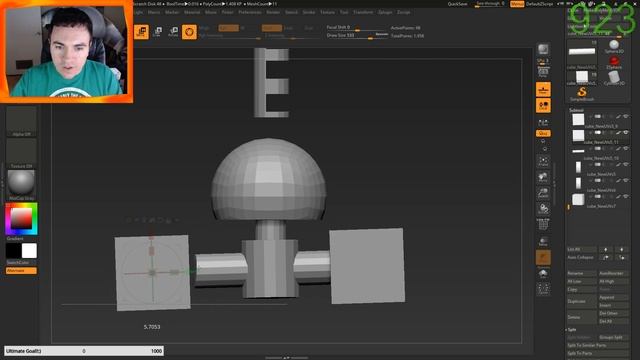This screenshot has height=360, width=640.
Task: Click the List All button
Action: [x=582, y=249]
